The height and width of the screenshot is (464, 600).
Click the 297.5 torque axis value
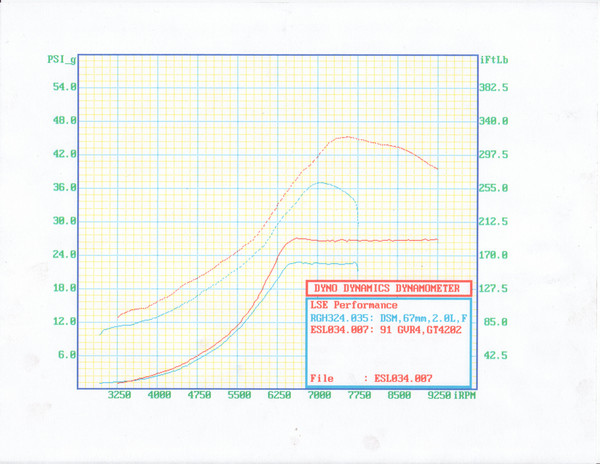coord(494,155)
